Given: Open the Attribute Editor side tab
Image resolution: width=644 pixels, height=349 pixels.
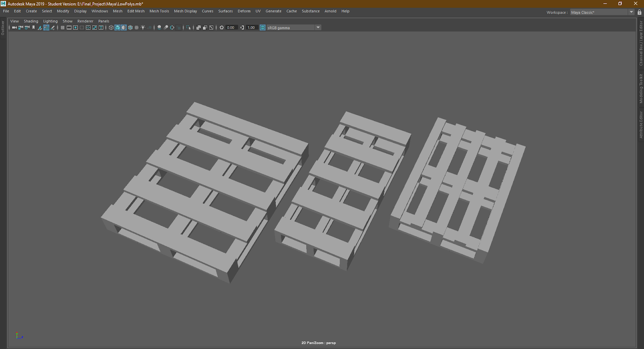Looking at the screenshot, I should [641, 125].
